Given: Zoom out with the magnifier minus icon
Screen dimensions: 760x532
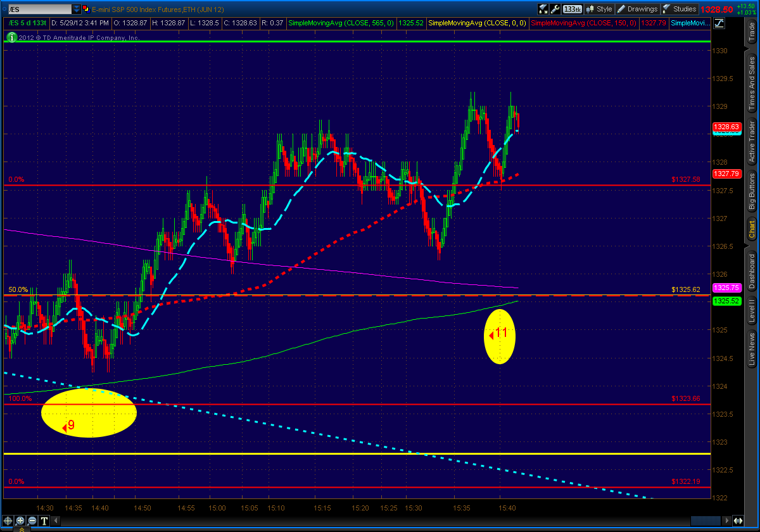Looking at the screenshot, I should [x=32, y=521].
